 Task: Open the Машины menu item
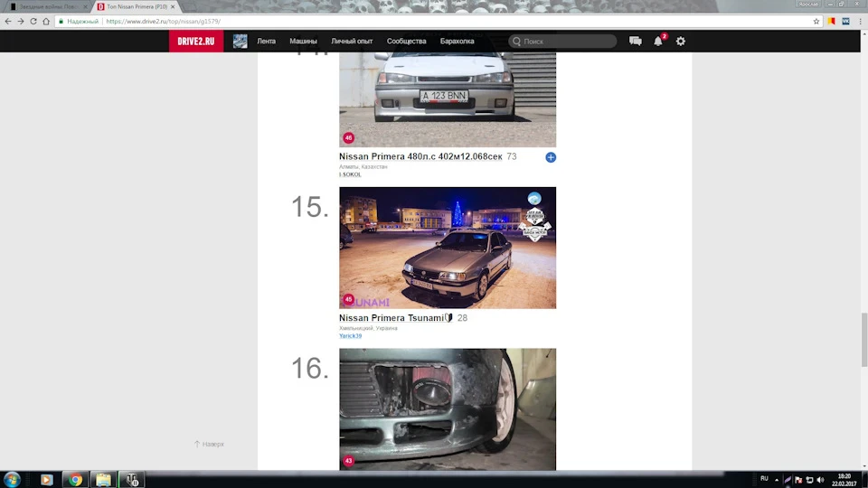[x=304, y=41]
